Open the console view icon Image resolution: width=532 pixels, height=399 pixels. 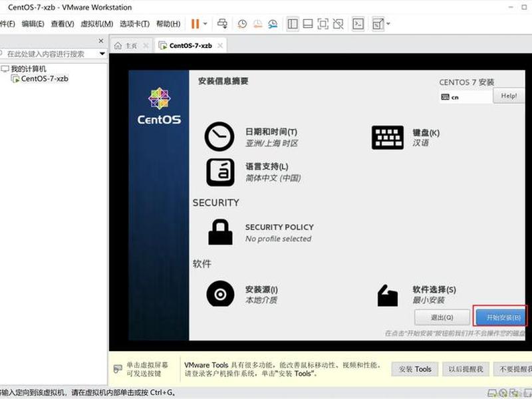click(358, 24)
